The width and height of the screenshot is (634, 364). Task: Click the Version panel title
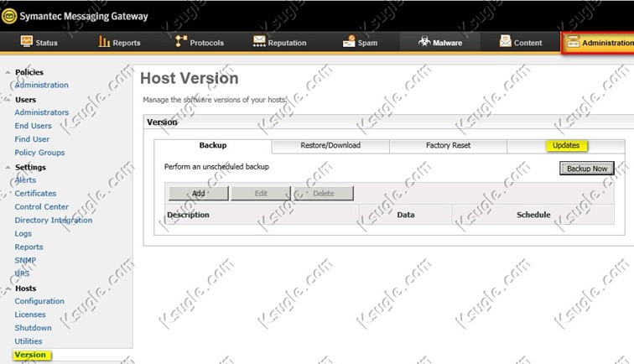tap(162, 122)
